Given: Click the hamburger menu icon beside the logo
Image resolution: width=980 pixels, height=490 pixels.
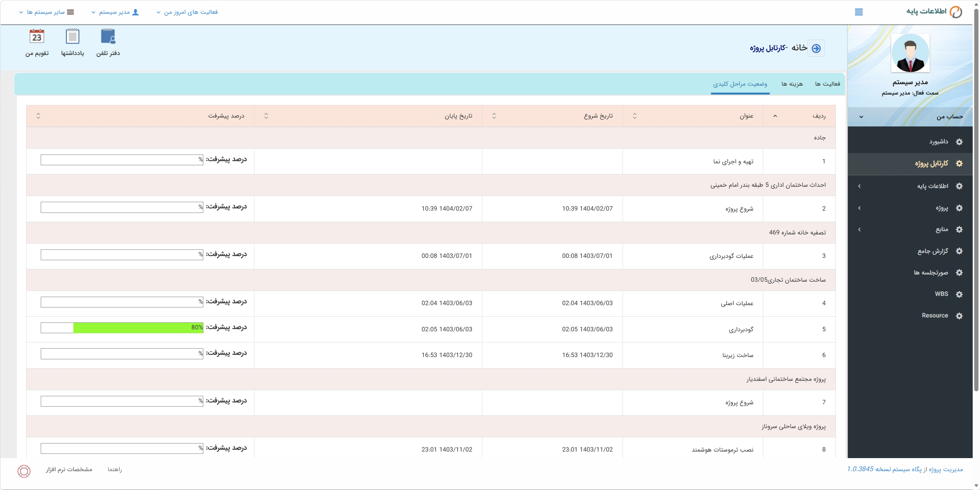Looking at the screenshot, I should (x=859, y=12).
